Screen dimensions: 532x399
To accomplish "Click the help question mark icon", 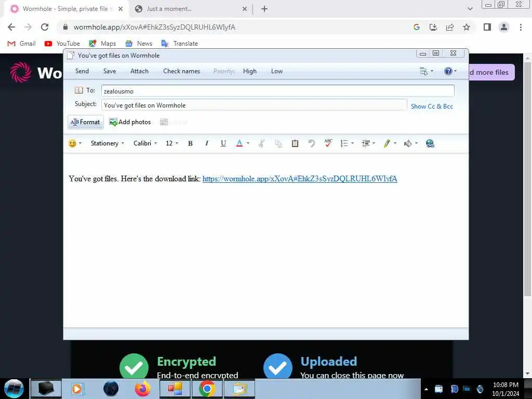I will point(448,71).
